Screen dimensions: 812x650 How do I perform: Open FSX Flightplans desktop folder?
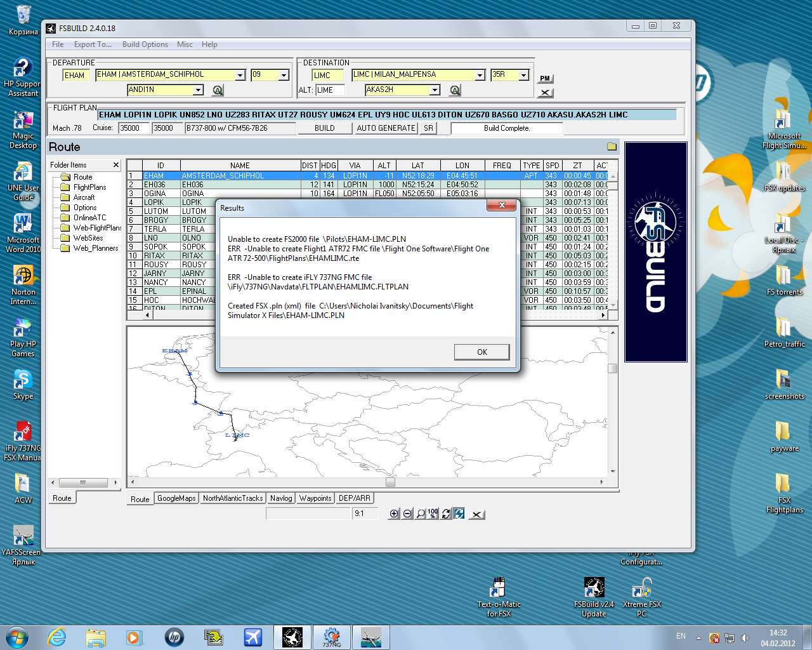point(784,493)
